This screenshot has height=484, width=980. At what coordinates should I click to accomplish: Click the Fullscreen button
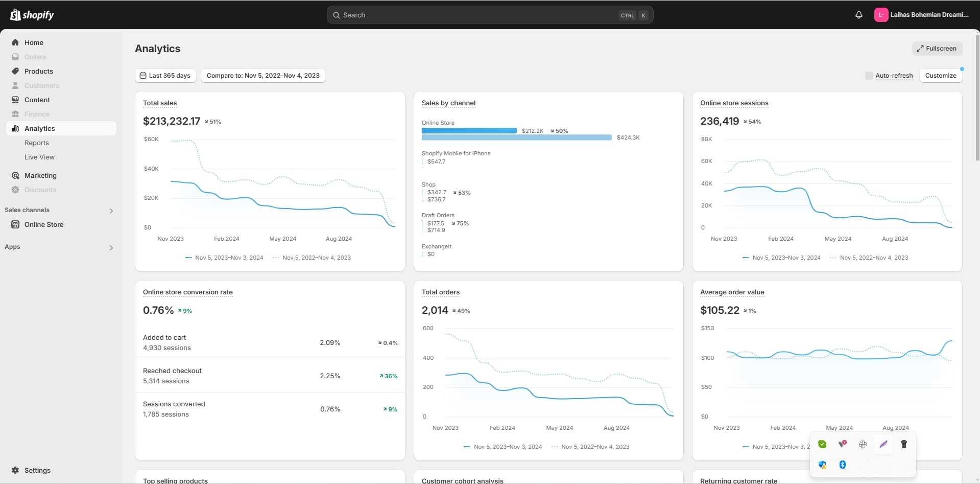point(937,49)
